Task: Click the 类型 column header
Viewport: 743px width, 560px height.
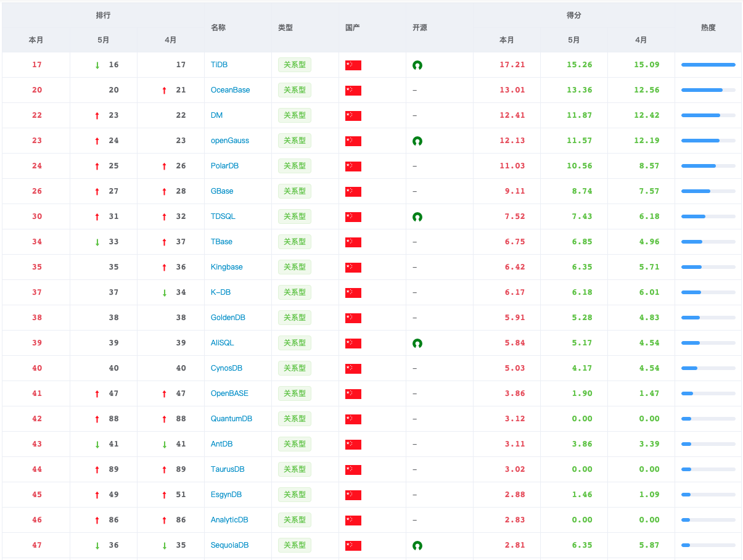Action: 285,28
